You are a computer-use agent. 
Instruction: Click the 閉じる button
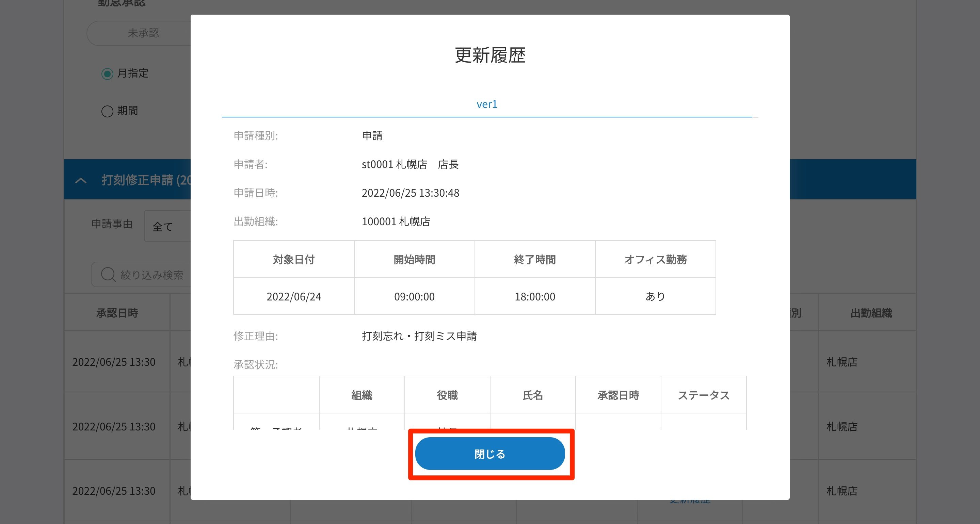(489, 454)
